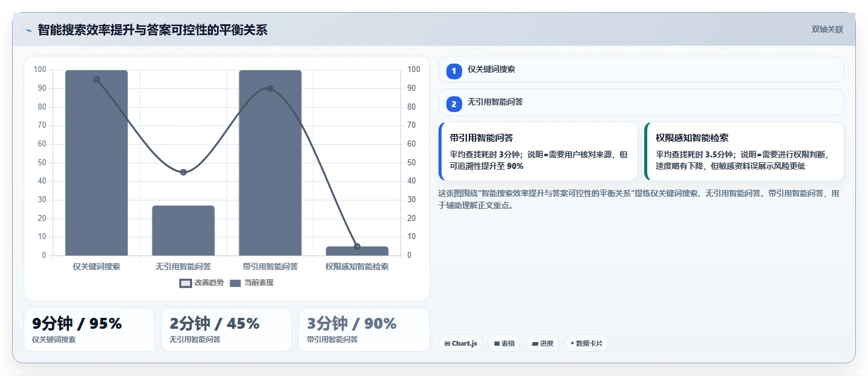Click the 数据卡片 tag chip
Viewport: 868px width, 376px height.
[x=587, y=343]
